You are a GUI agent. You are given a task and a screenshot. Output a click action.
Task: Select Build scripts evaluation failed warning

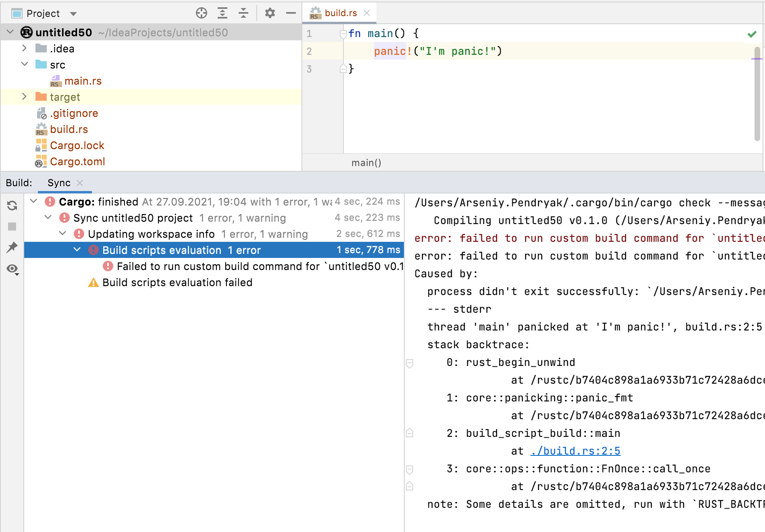click(x=214, y=282)
